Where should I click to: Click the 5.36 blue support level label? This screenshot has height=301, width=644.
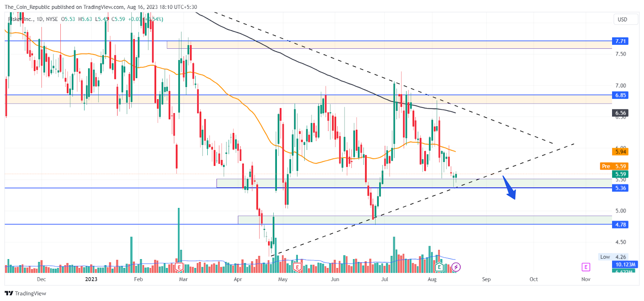click(x=621, y=188)
